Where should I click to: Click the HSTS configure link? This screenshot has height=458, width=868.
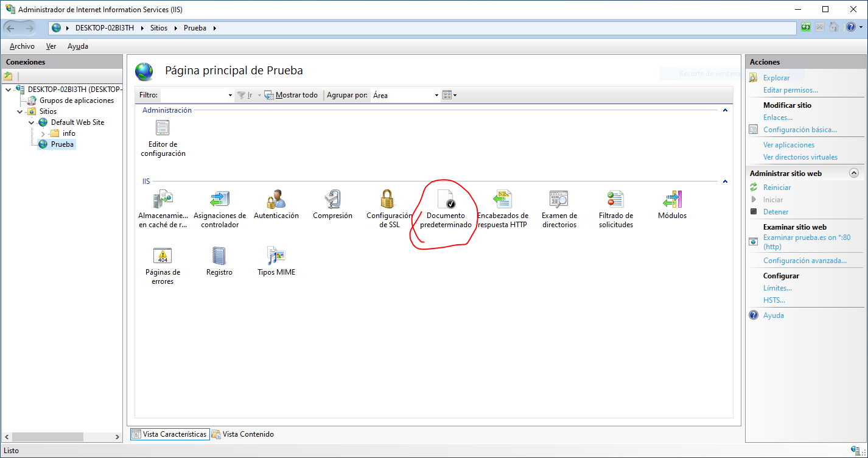coord(774,300)
